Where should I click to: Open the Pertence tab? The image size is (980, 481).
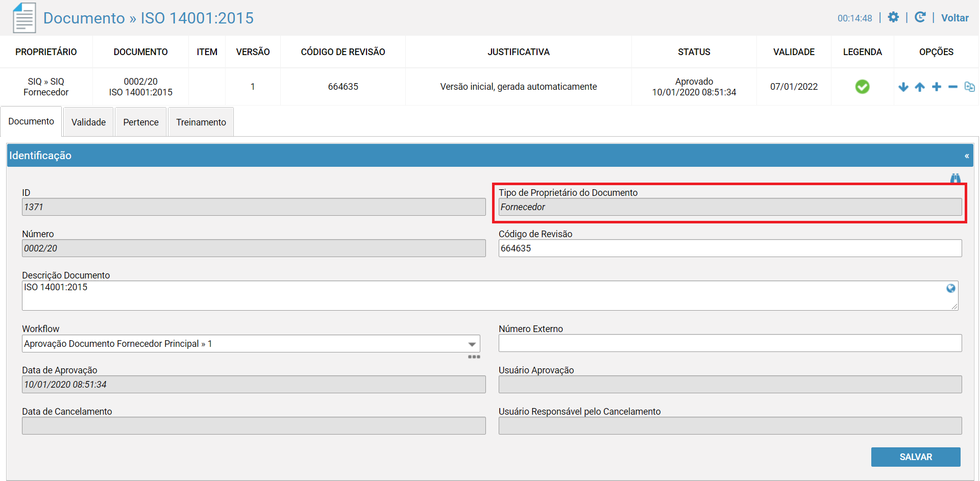tap(141, 122)
